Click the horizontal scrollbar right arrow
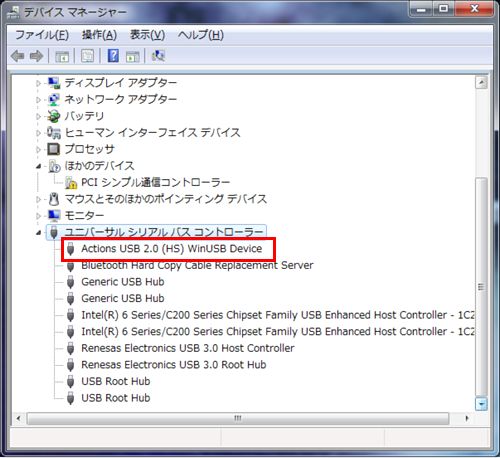500x458 pixels. pyautogui.click(x=467, y=418)
